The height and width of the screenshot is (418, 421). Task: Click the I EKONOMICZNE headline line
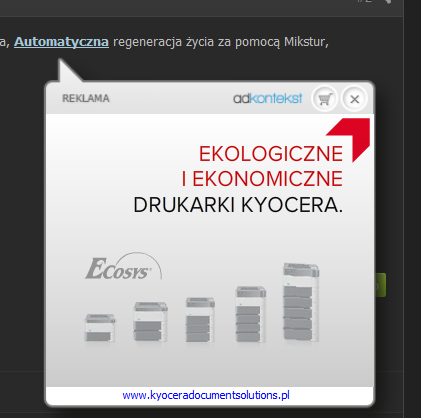pos(262,179)
